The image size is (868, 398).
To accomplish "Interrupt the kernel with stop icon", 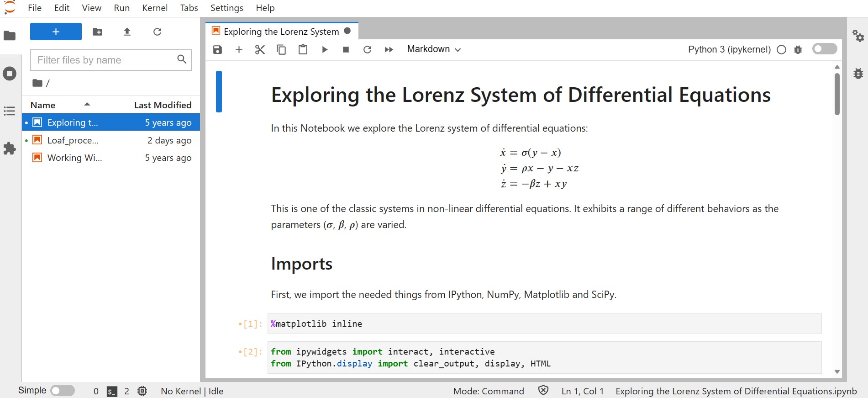I will click(x=346, y=49).
